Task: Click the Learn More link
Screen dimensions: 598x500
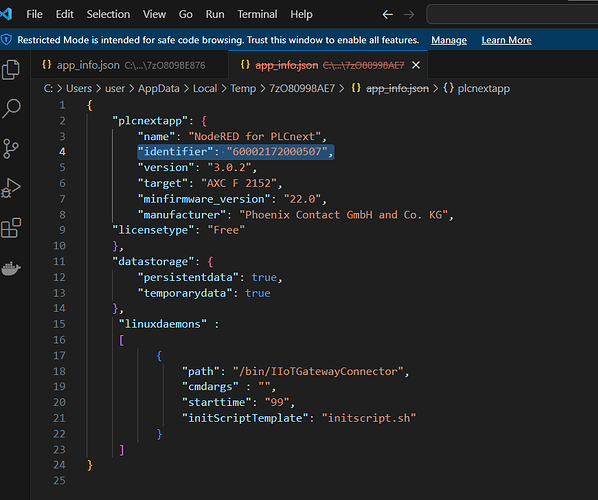Action: [x=506, y=40]
